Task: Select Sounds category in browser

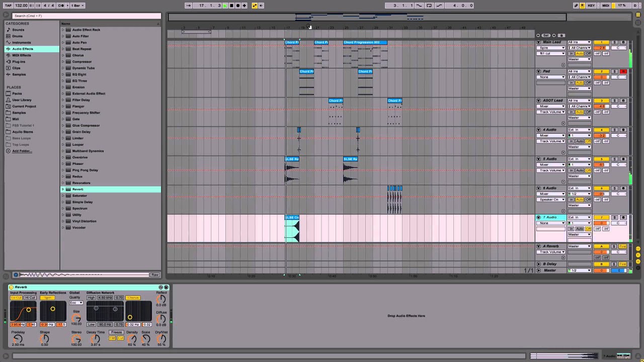Action: [x=18, y=30]
